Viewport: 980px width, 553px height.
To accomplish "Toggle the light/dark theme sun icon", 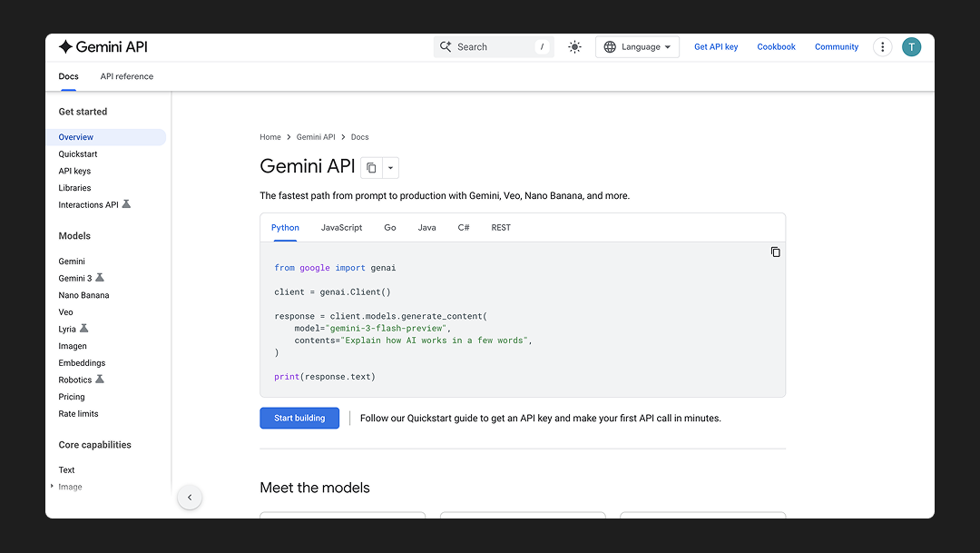I will click(x=574, y=47).
